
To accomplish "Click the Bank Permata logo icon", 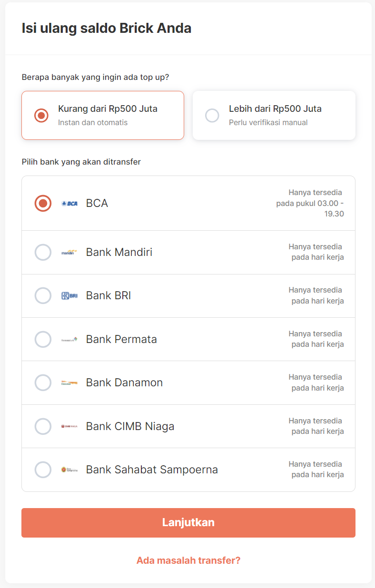I will pyautogui.click(x=69, y=340).
